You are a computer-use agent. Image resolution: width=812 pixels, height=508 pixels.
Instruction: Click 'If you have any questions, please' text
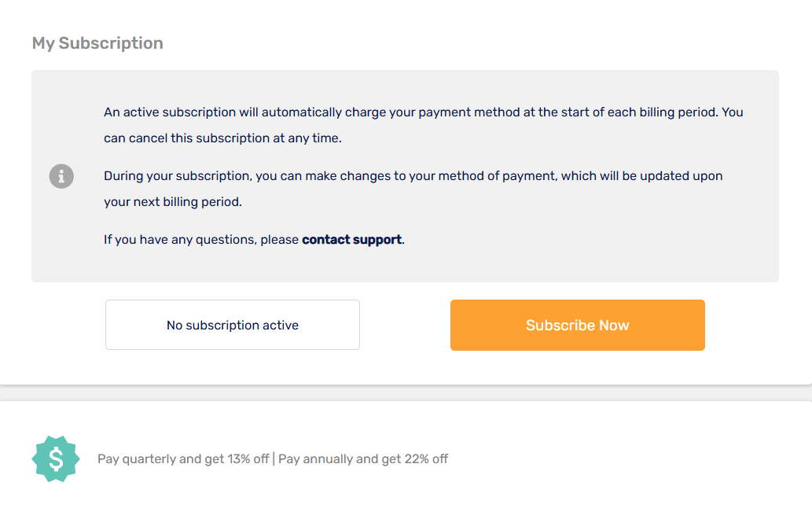201,239
